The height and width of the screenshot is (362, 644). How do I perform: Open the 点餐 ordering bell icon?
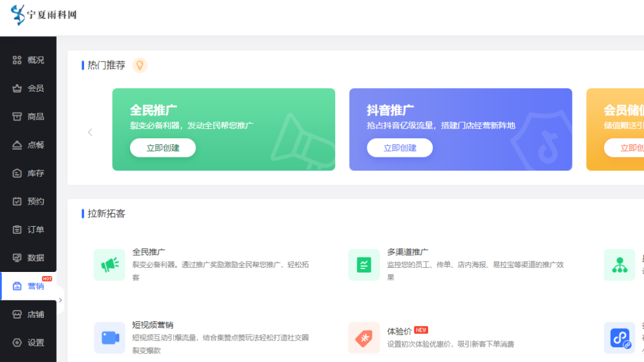17,145
